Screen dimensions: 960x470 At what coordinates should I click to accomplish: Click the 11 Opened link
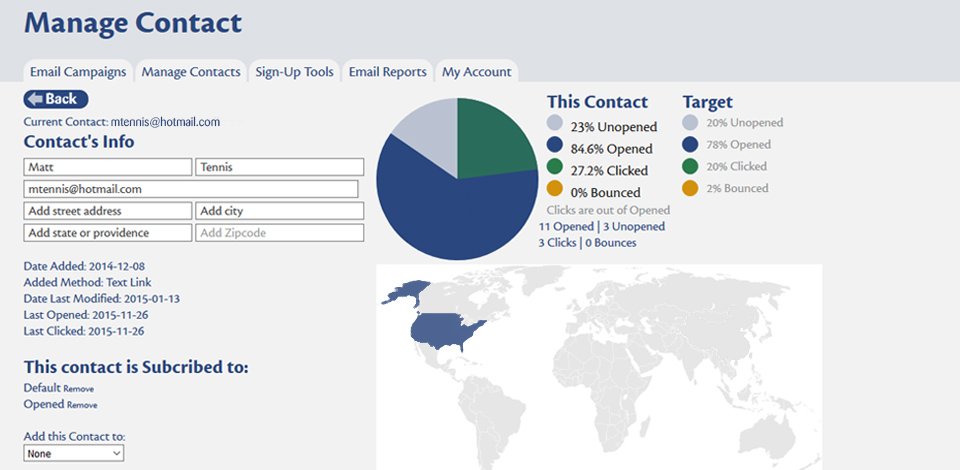click(566, 226)
